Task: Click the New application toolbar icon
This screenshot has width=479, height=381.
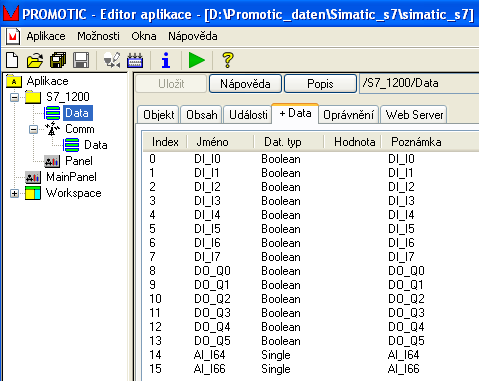Action: (x=12, y=60)
